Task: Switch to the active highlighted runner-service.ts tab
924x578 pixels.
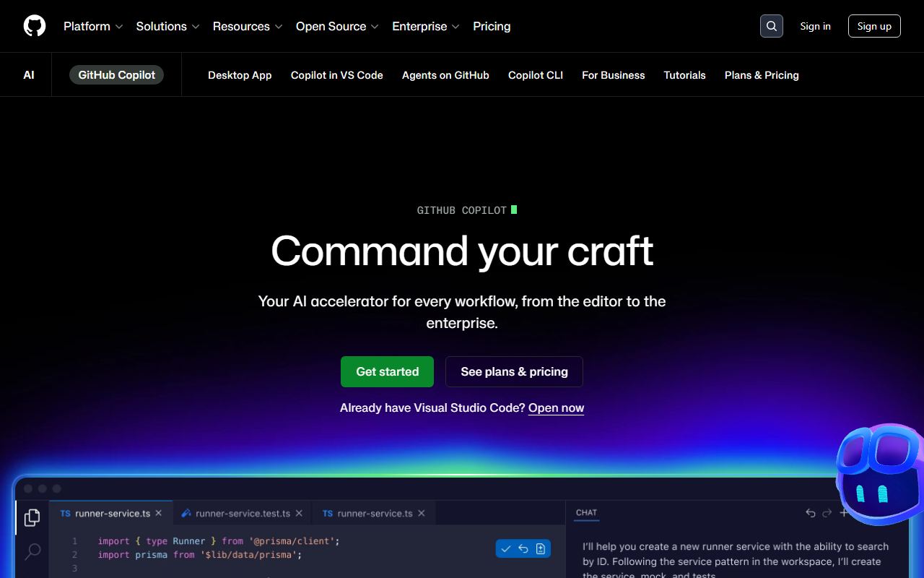Action: point(110,513)
